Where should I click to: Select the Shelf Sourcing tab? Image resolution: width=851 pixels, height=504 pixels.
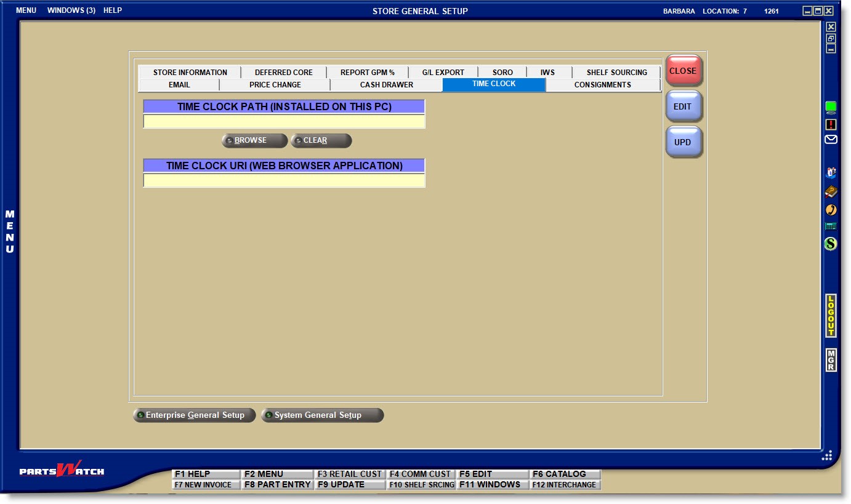pyautogui.click(x=616, y=72)
